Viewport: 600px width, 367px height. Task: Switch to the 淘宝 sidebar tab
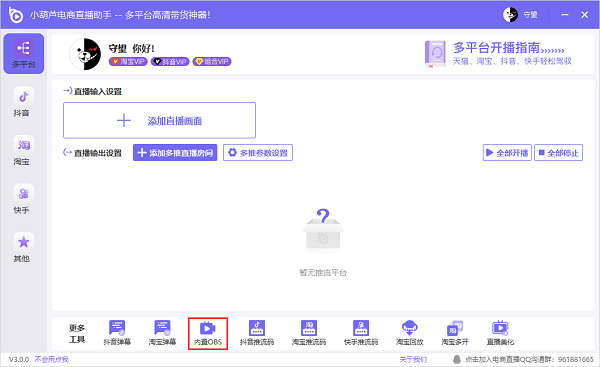click(23, 150)
